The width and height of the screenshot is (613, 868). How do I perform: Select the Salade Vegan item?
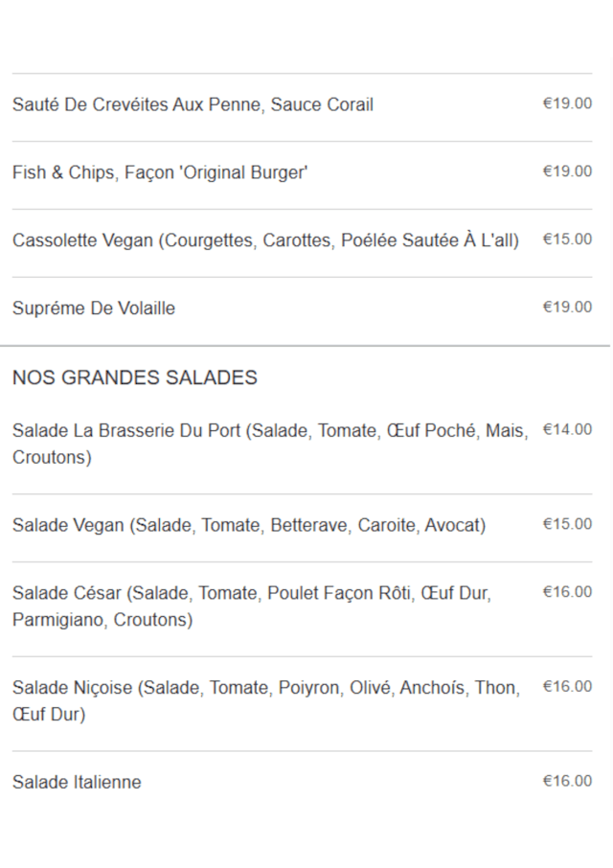tap(249, 525)
